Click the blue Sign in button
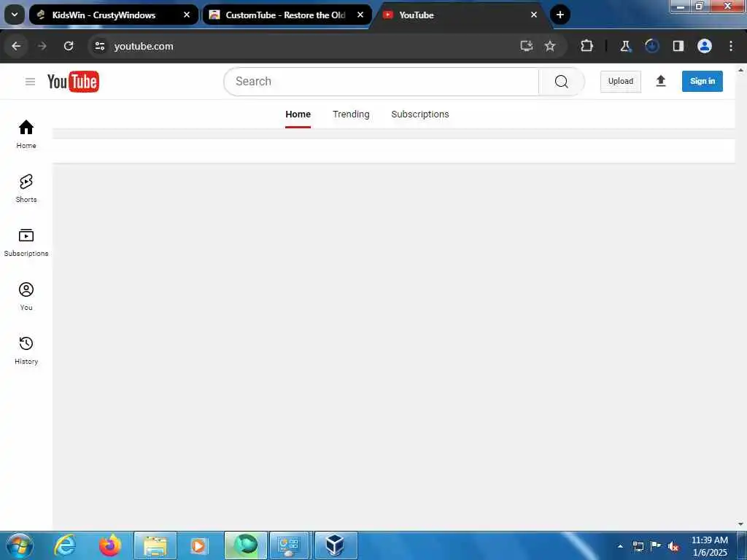 tap(703, 81)
